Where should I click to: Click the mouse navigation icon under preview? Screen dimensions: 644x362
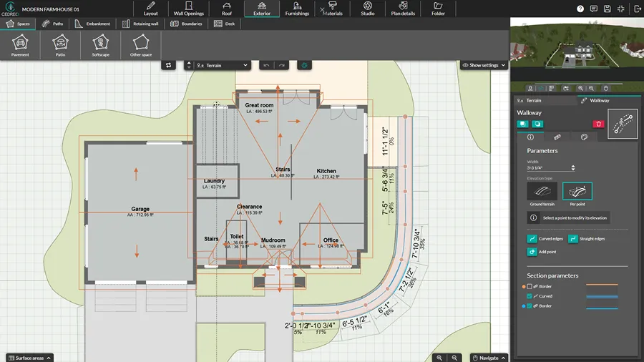point(606,88)
